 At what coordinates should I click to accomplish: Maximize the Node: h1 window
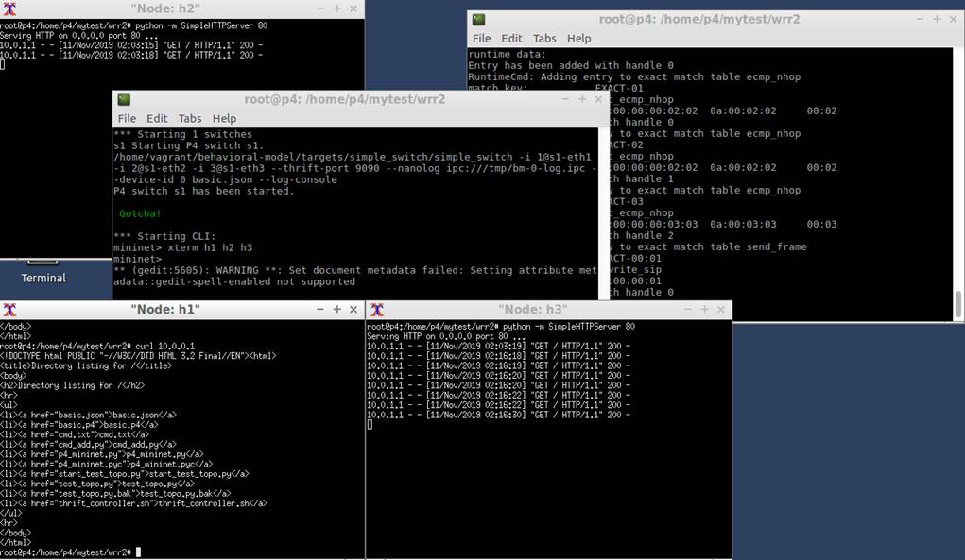pos(336,310)
